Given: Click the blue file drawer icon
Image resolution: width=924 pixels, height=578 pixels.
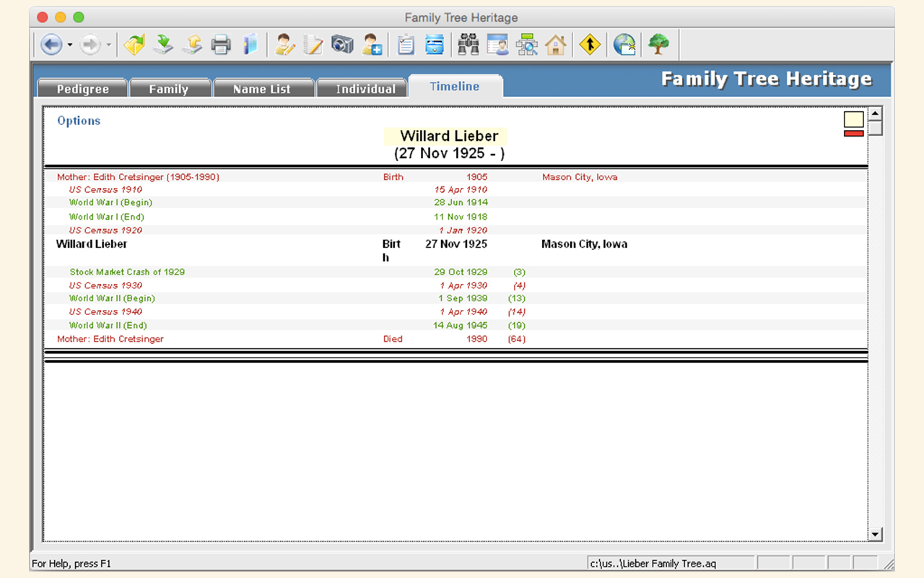Looking at the screenshot, I should coord(434,45).
